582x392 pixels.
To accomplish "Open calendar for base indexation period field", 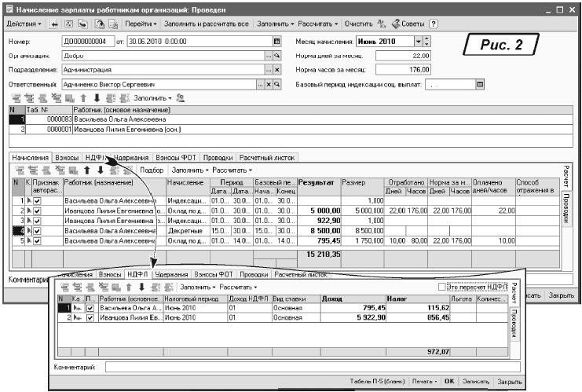I will pos(480,83).
